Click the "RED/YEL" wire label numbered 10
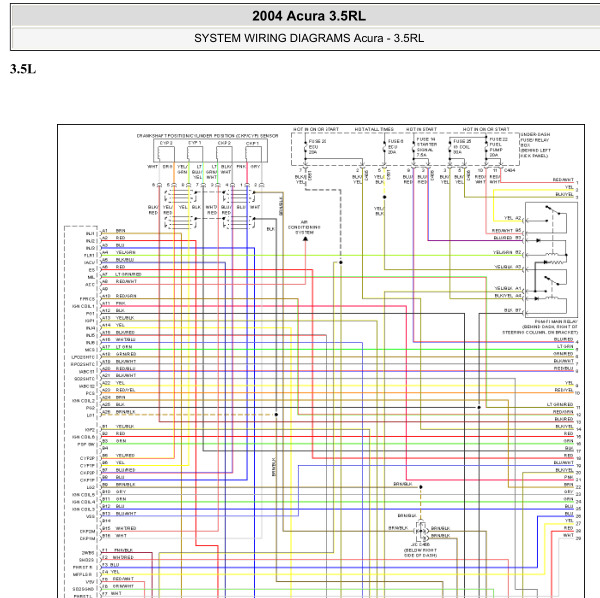Image resolution: width=600 pixels, height=598 pixels. (564, 390)
